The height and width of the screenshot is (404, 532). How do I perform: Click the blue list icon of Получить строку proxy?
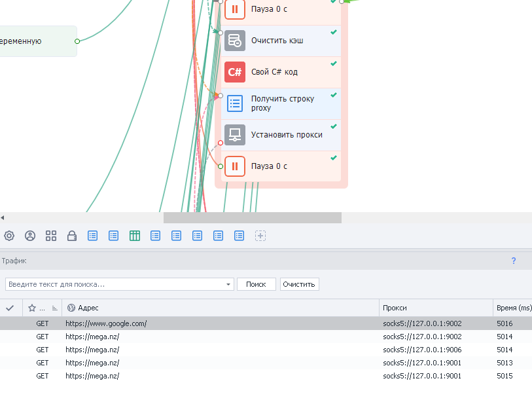235,103
